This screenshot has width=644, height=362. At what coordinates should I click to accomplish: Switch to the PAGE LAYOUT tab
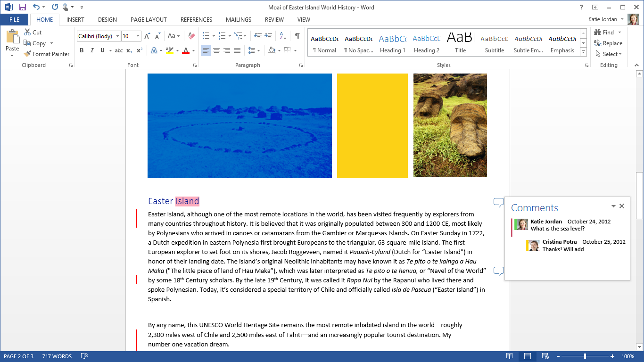click(x=149, y=20)
